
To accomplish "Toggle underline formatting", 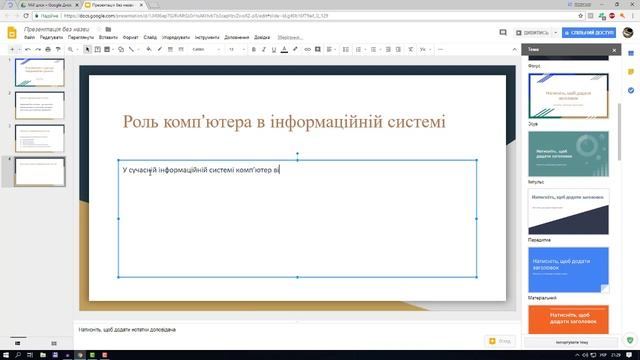I will click(x=274, y=49).
